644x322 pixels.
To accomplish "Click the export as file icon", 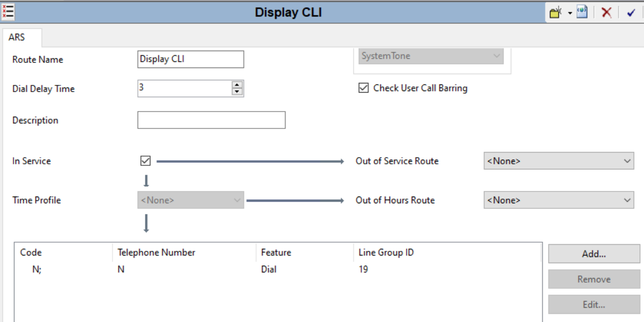I will coord(582,13).
